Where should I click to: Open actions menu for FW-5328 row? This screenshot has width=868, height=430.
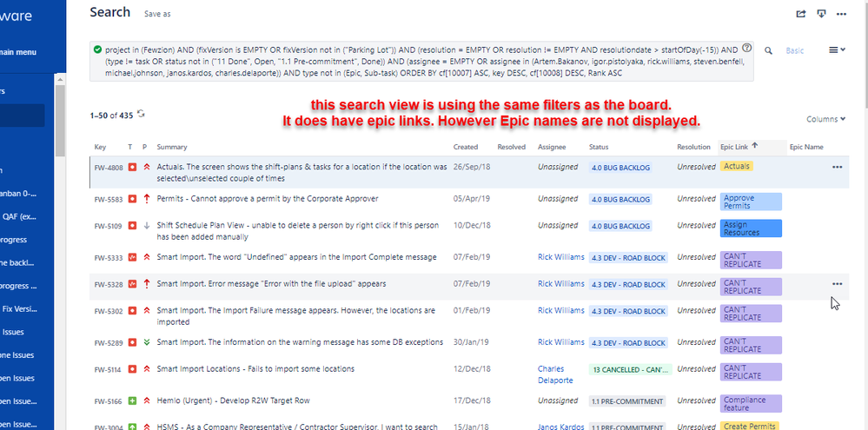837,284
